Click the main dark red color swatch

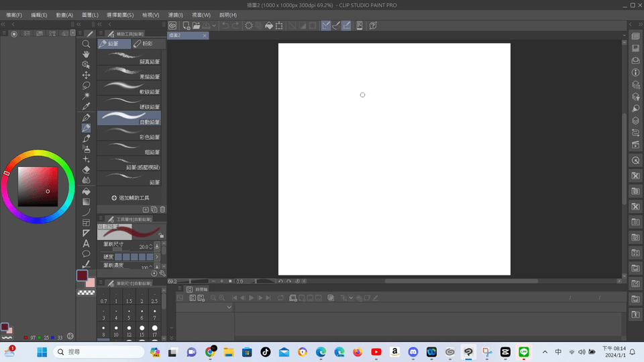coord(82,276)
